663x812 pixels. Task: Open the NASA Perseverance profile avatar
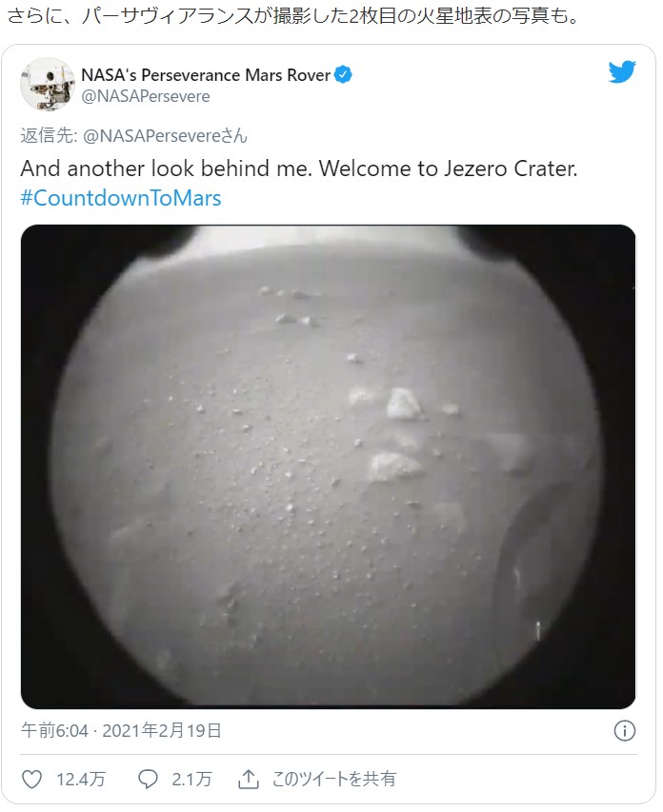click(48, 84)
